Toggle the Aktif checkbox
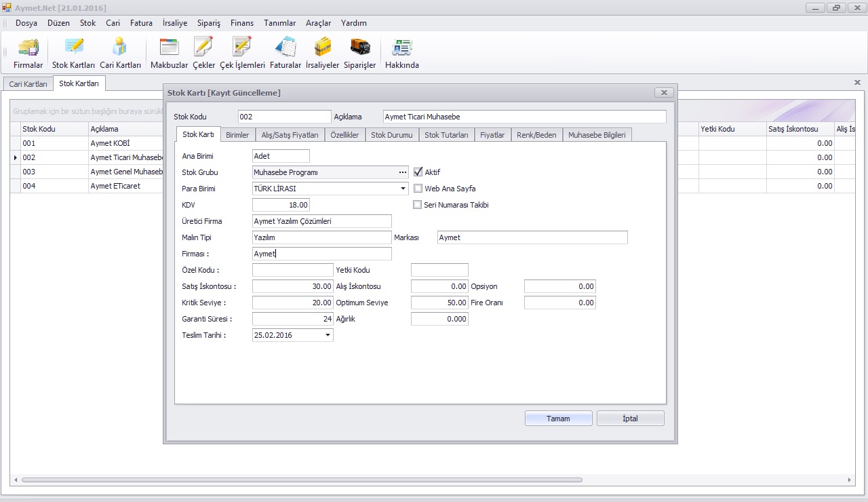 pos(418,172)
